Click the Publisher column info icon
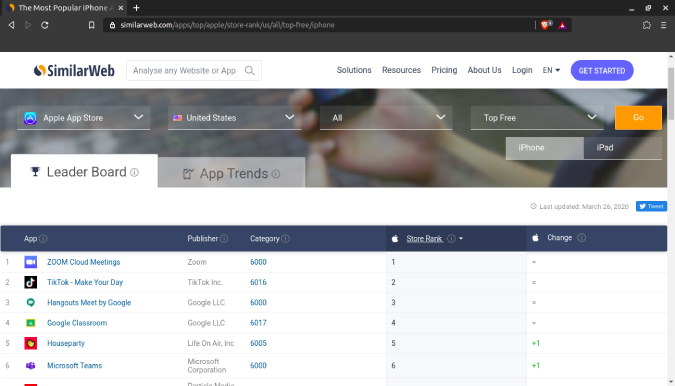 224,238
